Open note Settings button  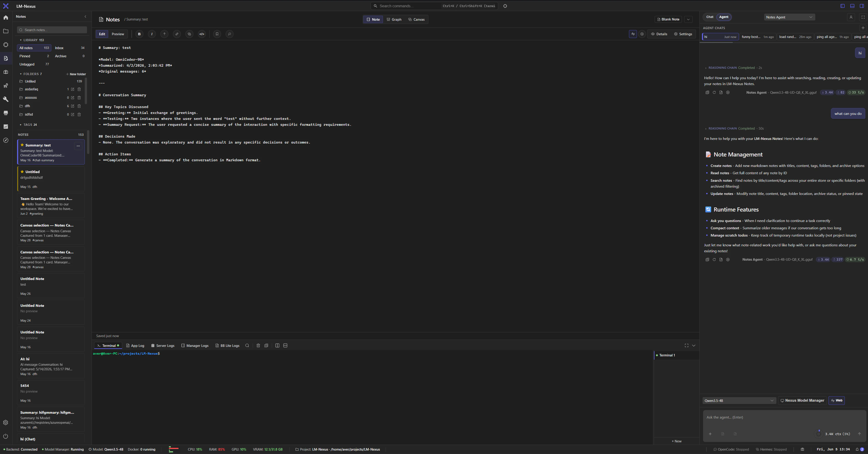tap(683, 34)
